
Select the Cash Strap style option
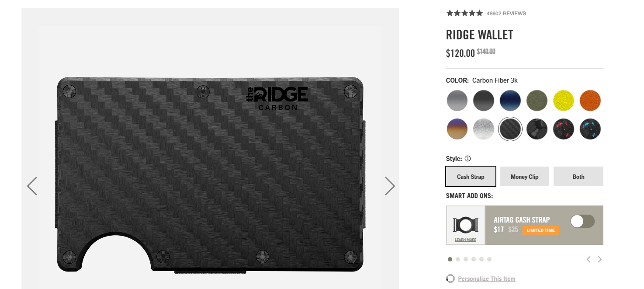[x=471, y=177]
